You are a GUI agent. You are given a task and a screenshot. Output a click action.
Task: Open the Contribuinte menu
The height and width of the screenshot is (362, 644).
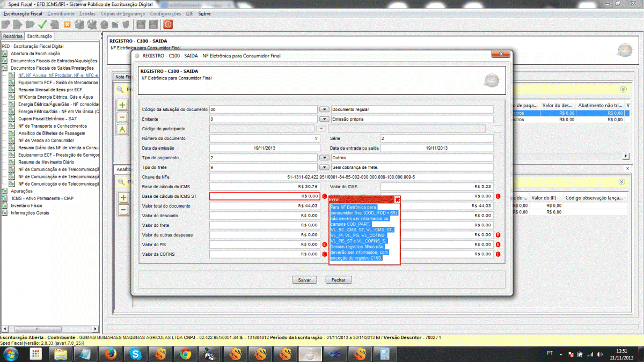click(x=61, y=13)
